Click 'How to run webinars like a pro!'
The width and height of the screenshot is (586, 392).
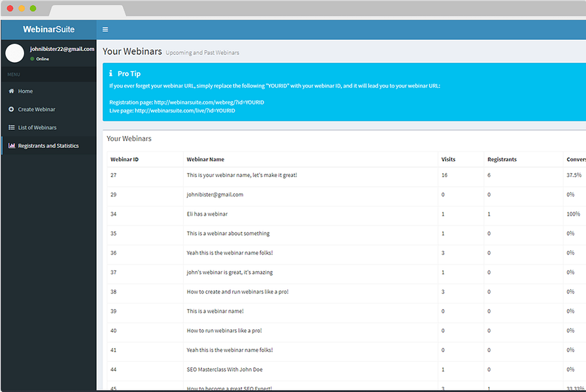[224, 331]
